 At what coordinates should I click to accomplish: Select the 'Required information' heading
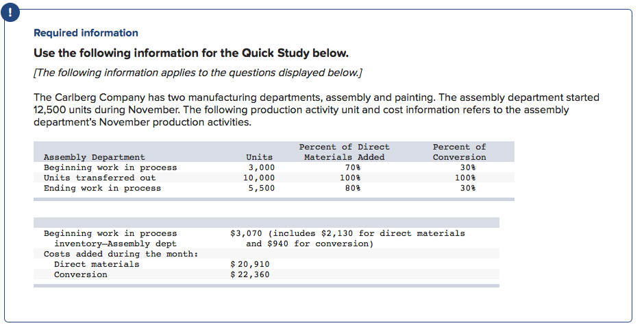[86, 33]
